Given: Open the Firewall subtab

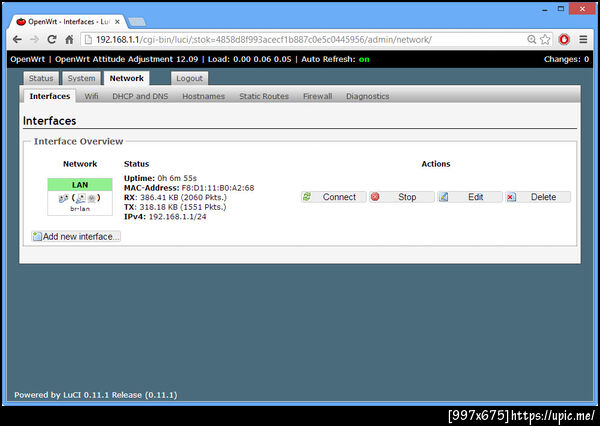Looking at the screenshot, I should pos(318,96).
